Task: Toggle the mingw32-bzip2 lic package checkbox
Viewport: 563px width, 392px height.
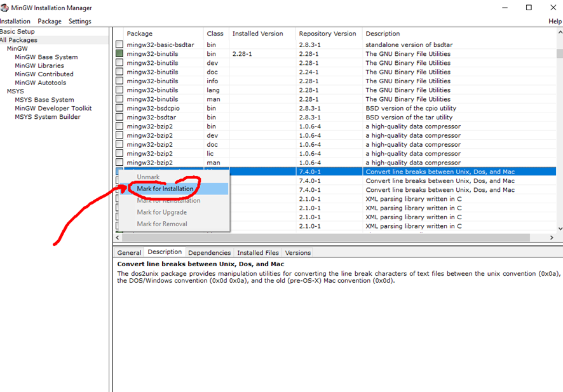Action: [119, 154]
